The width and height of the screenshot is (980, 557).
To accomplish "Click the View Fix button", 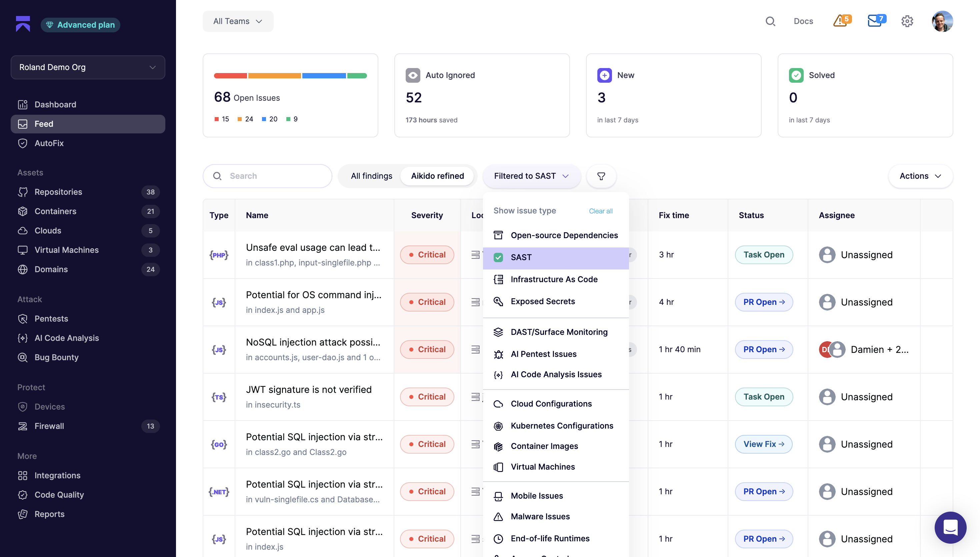I will tap(763, 444).
